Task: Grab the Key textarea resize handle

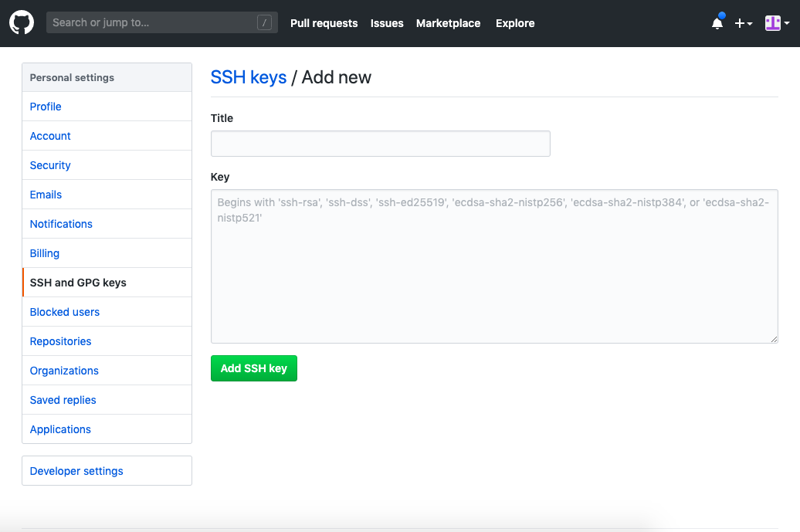Action: point(774,339)
